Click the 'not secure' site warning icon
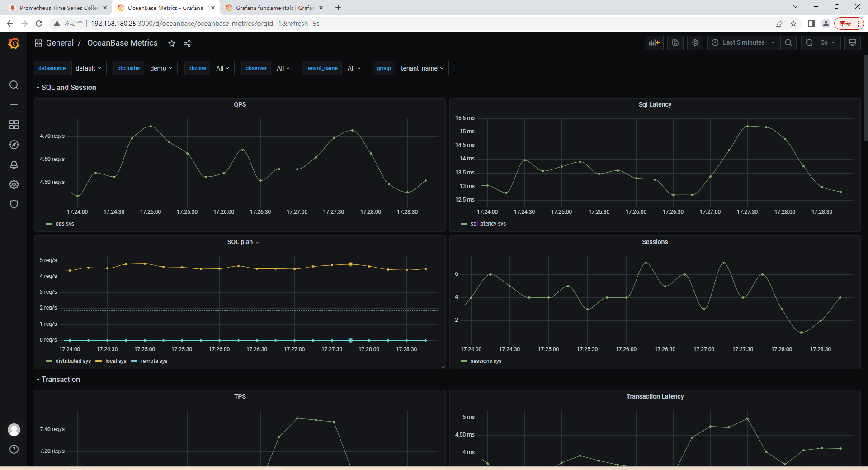This screenshot has height=470, width=868. [x=57, y=23]
